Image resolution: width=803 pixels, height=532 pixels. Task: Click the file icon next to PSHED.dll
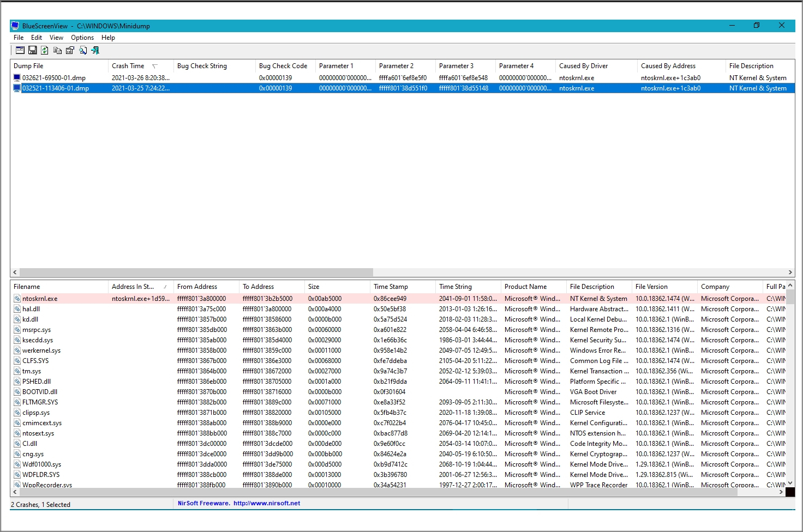coord(17,382)
